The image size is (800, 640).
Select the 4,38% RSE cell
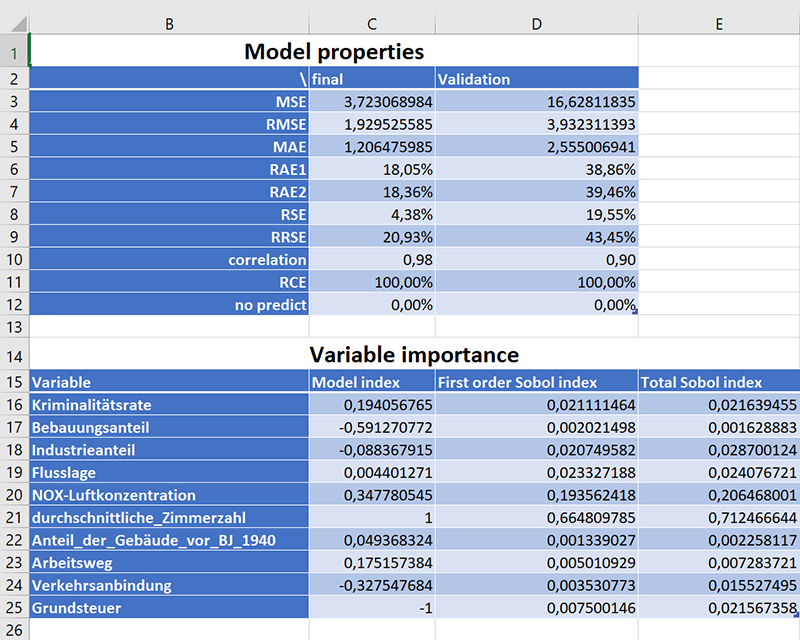[372, 214]
